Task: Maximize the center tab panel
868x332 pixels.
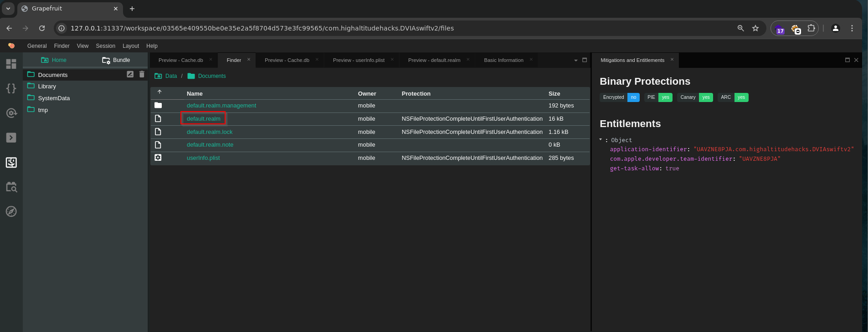Action: point(585,60)
